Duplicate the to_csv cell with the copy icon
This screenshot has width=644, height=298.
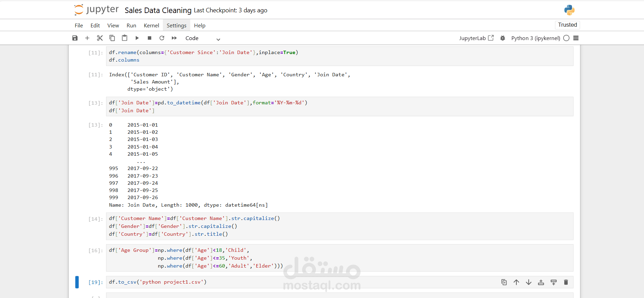[x=504, y=282]
